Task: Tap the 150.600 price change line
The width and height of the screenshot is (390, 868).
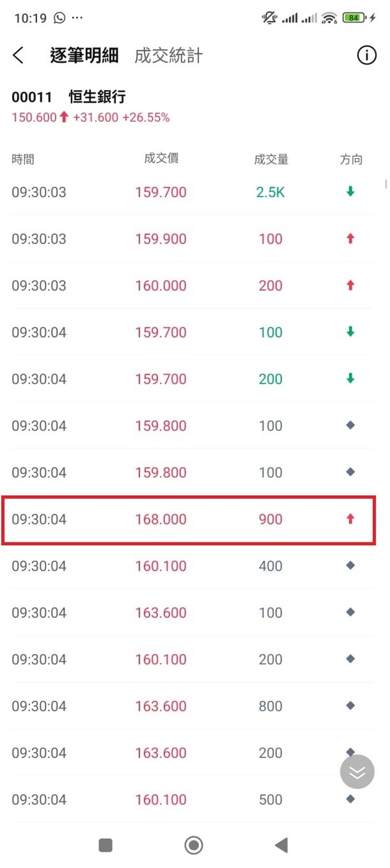Action: tap(90, 118)
